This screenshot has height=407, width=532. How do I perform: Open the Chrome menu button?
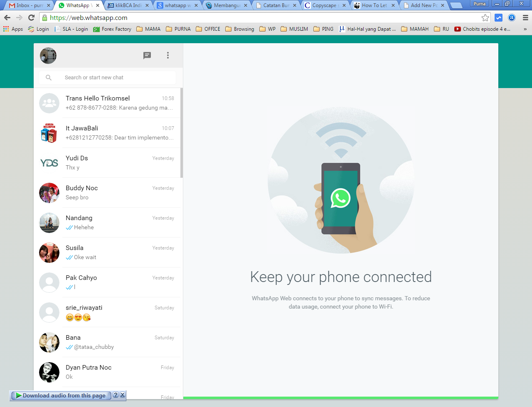(x=525, y=18)
